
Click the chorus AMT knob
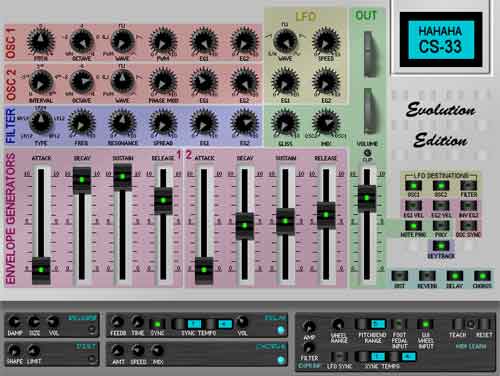coord(117,350)
